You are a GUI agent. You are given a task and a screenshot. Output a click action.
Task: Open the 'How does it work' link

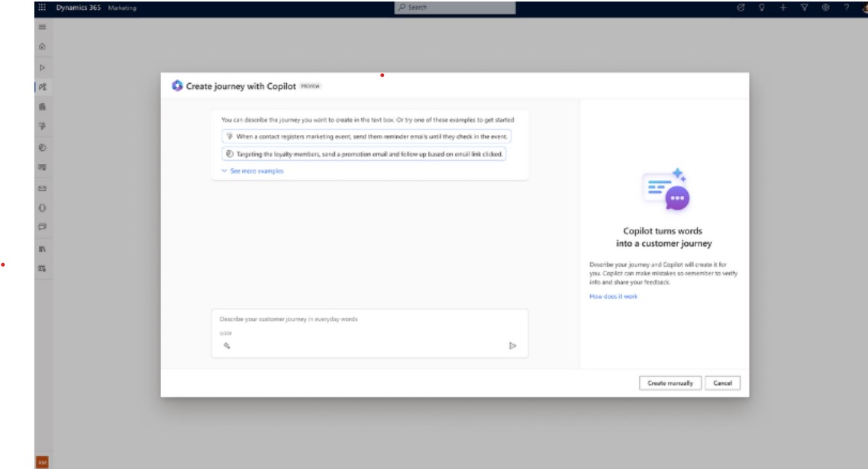click(613, 297)
